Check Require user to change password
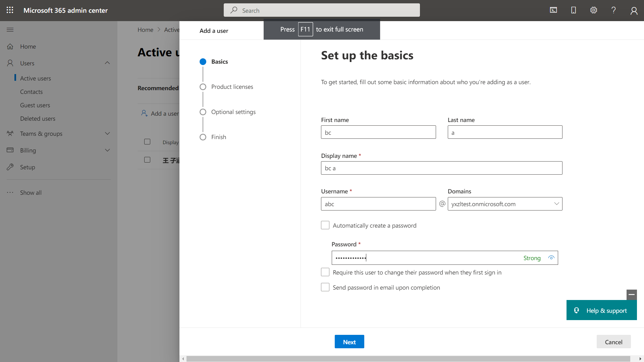Viewport: 644px width, 362px height. point(325,272)
